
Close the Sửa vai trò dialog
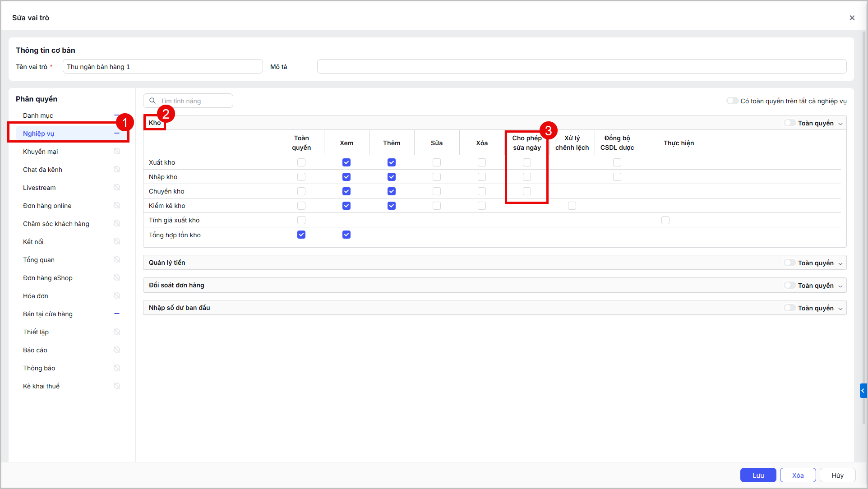coord(852,18)
